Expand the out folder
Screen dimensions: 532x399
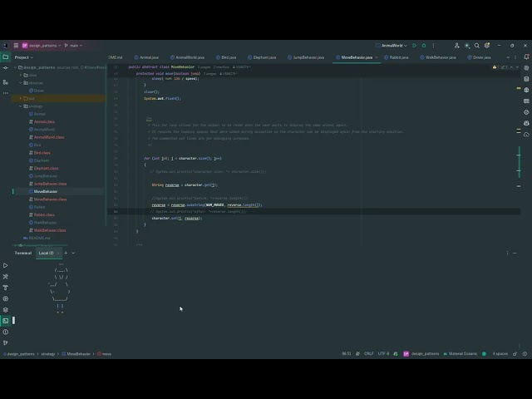pyautogui.click(x=21, y=98)
